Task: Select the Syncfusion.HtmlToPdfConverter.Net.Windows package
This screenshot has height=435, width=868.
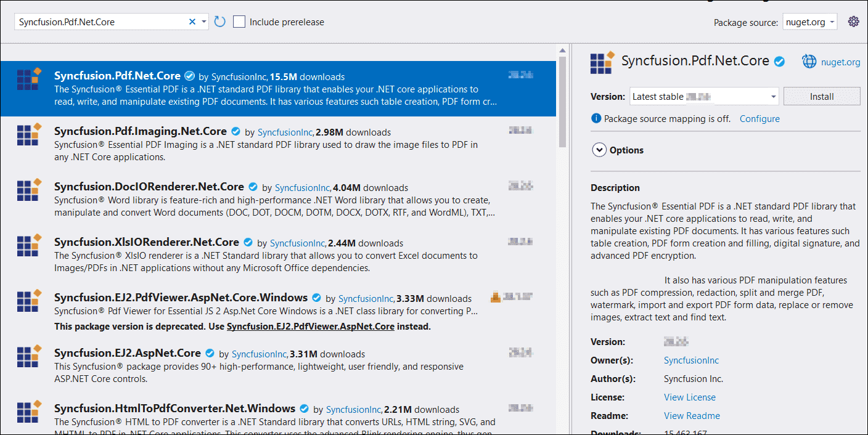Action: pyautogui.click(x=174, y=409)
